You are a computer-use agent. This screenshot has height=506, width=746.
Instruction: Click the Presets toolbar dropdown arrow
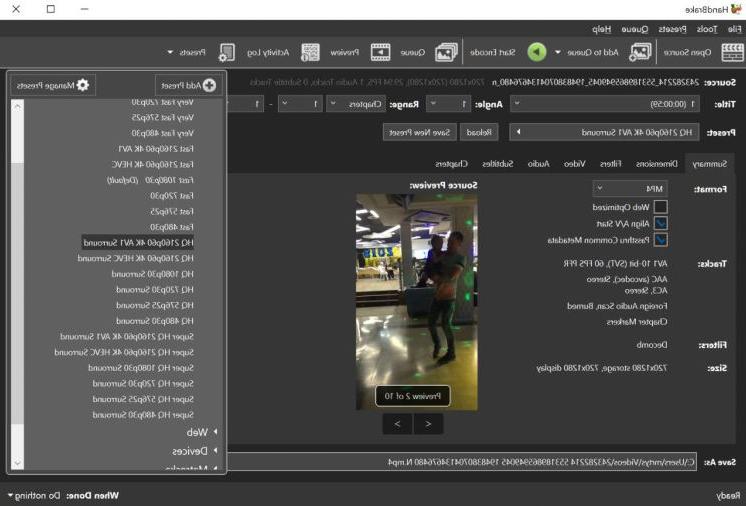tap(170, 52)
